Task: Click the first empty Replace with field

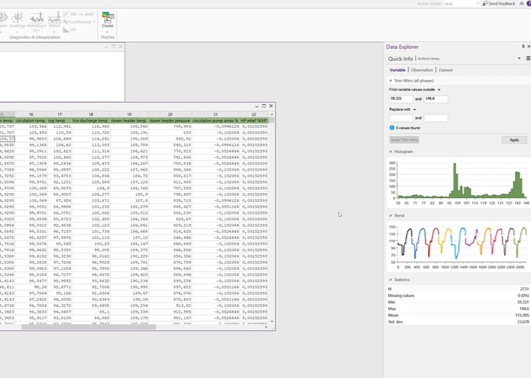Action: pos(401,118)
